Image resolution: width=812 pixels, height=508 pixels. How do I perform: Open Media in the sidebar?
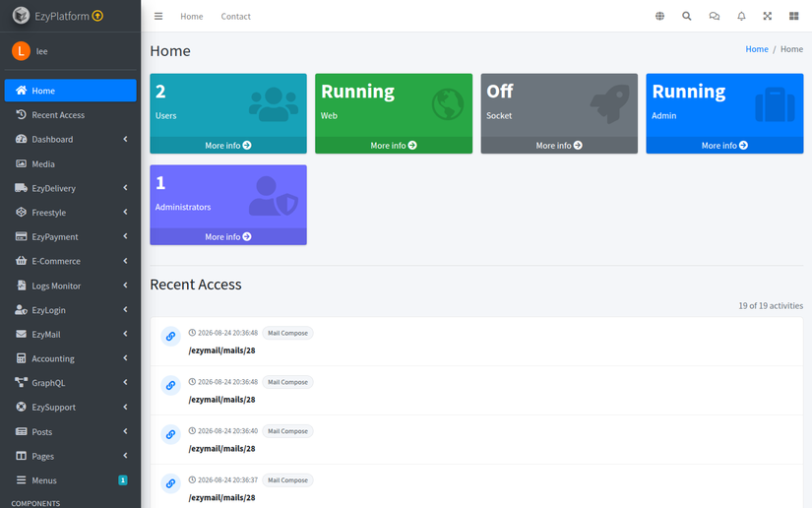coord(71,163)
